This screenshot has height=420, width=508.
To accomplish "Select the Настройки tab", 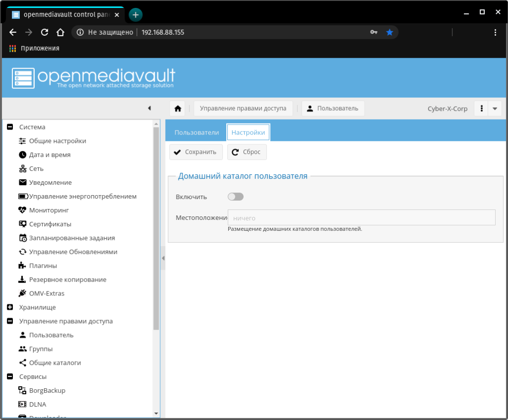I will point(248,133).
